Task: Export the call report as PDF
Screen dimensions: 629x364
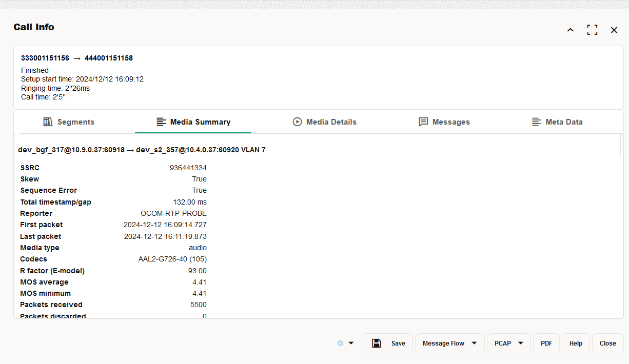Action: [x=546, y=343]
